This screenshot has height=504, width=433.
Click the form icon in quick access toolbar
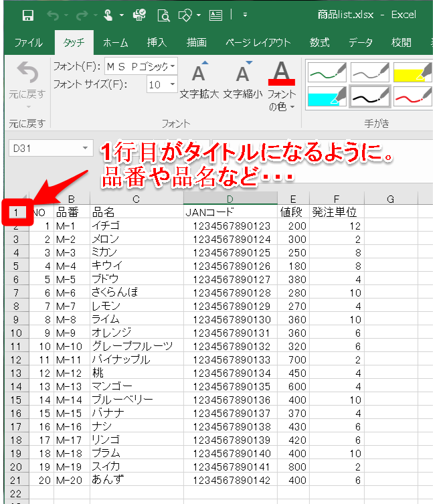pyautogui.click(x=215, y=15)
